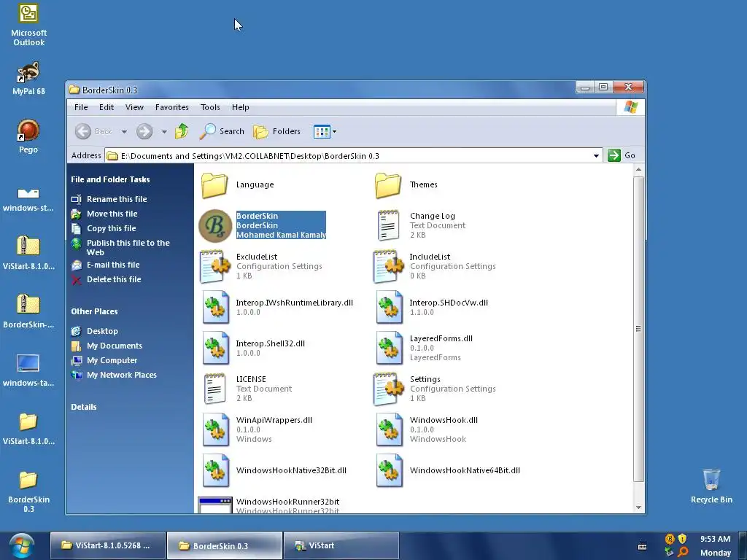Expand the Address bar dropdown
The width and height of the screenshot is (747, 560).
596,156
